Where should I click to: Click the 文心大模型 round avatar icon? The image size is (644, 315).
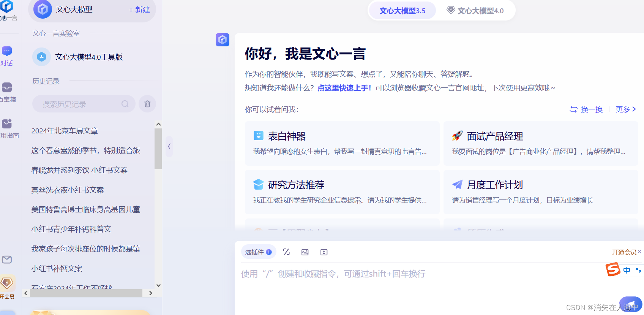tap(43, 9)
